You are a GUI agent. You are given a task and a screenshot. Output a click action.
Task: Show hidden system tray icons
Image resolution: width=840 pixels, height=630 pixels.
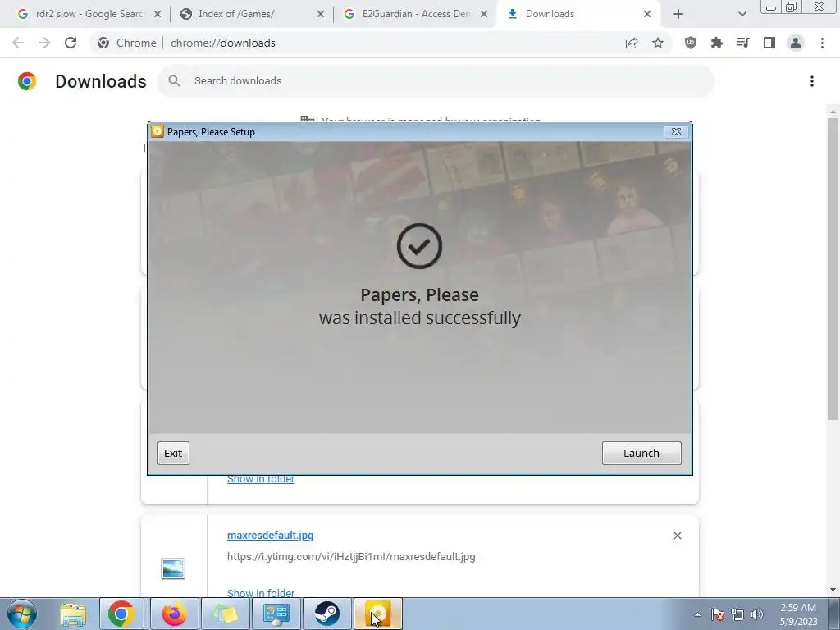click(697, 614)
